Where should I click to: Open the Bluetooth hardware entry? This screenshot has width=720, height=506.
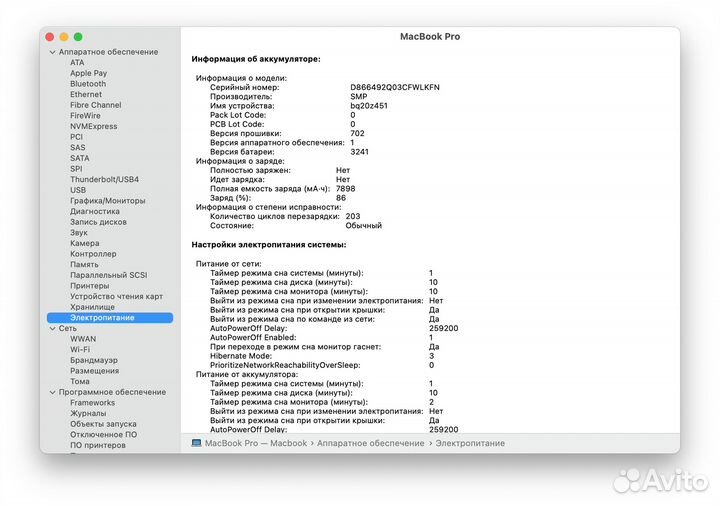pyautogui.click(x=88, y=84)
